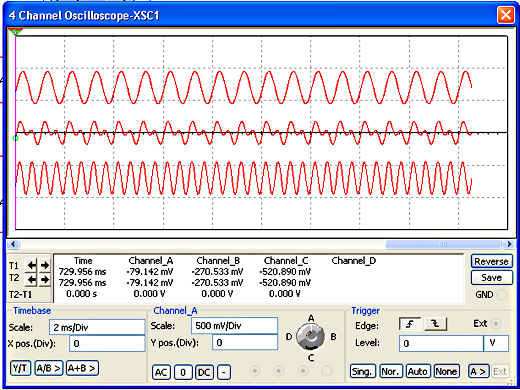The height and width of the screenshot is (390, 520).
Task: Set Channel A coupling to DC
Action: (x=204, y=372)
